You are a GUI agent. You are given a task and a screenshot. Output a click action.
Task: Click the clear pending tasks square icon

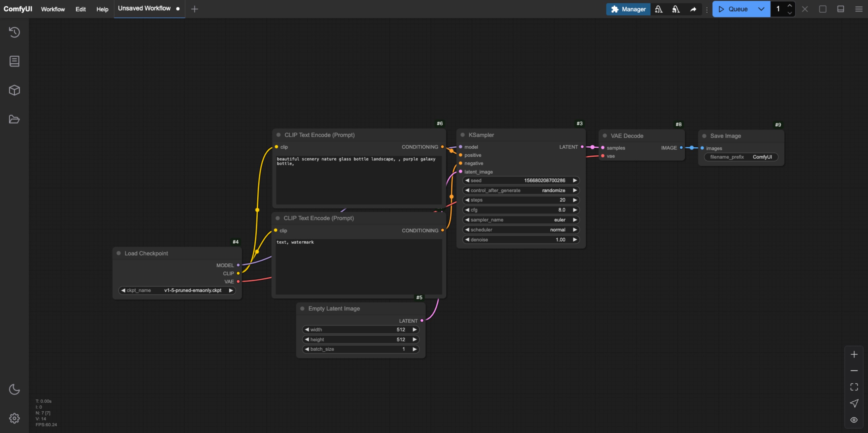point(822,9)
